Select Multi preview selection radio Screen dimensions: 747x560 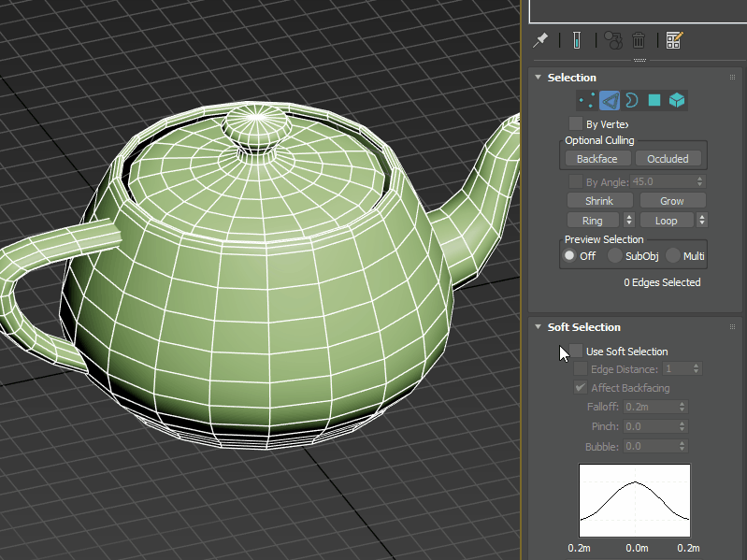click(x=673, y=256)
